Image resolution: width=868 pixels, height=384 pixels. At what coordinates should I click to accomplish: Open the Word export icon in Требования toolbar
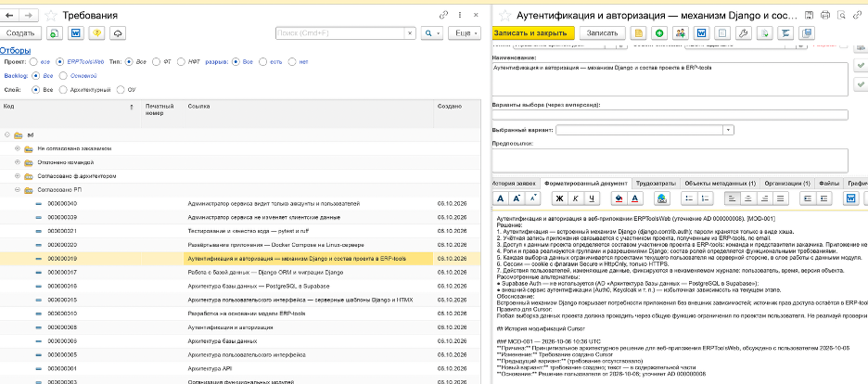75,33
